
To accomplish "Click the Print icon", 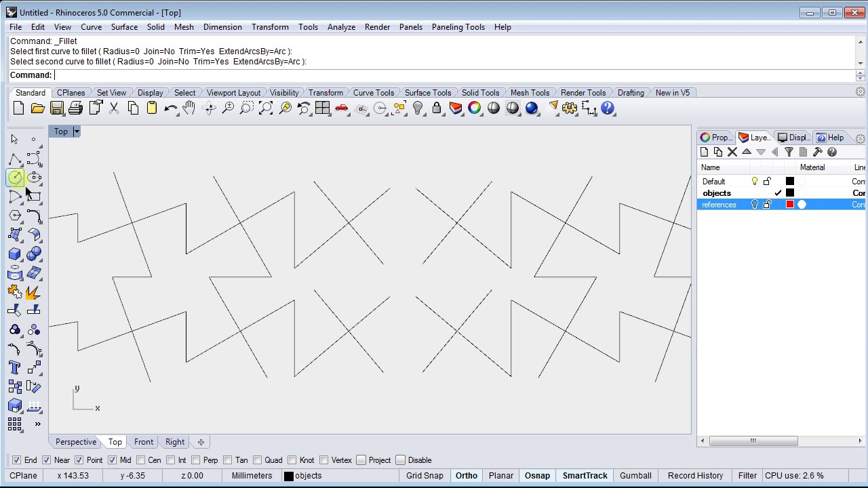I will coord(75,108).
